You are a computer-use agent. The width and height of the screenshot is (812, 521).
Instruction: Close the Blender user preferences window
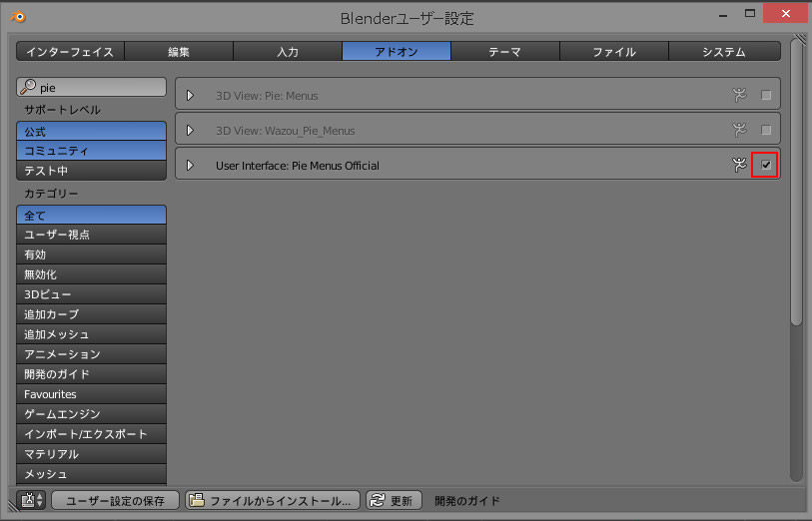point(786,13)
